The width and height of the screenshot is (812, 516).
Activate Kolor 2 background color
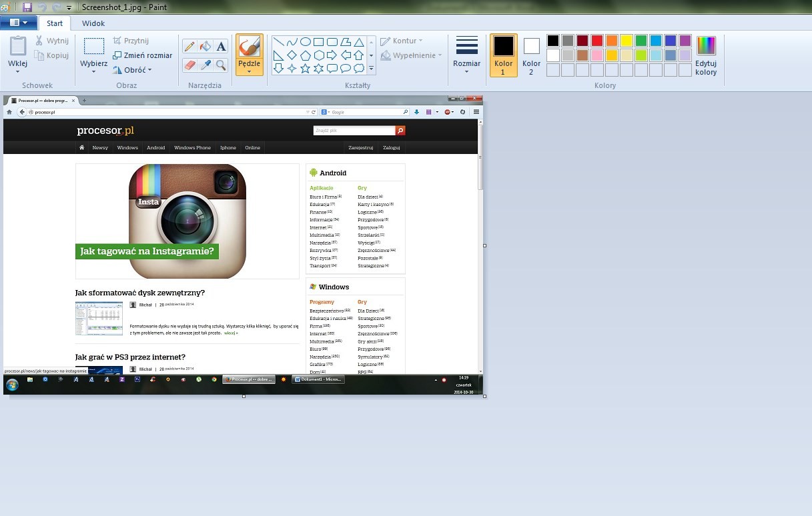coord(532,55)
